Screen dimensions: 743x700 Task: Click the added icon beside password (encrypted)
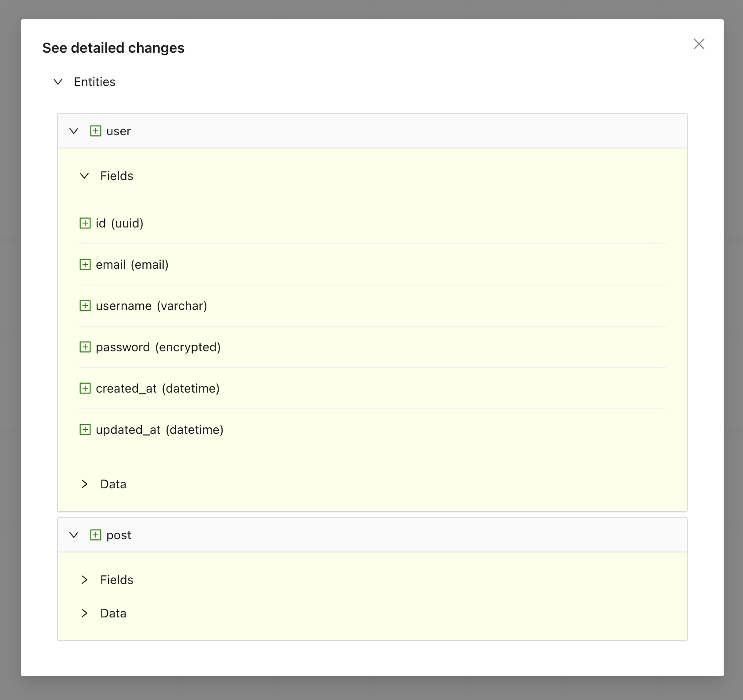[x=85, y=347]
